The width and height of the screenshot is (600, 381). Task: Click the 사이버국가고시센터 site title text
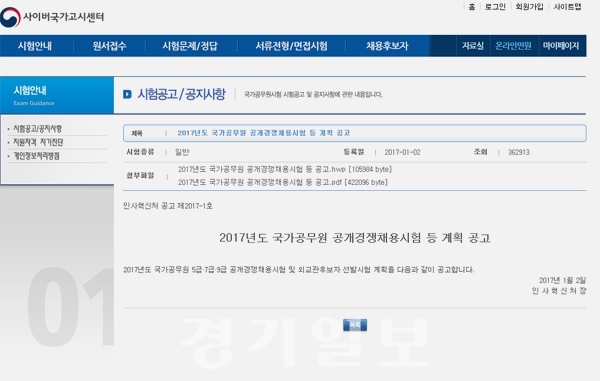click(64, 17)
